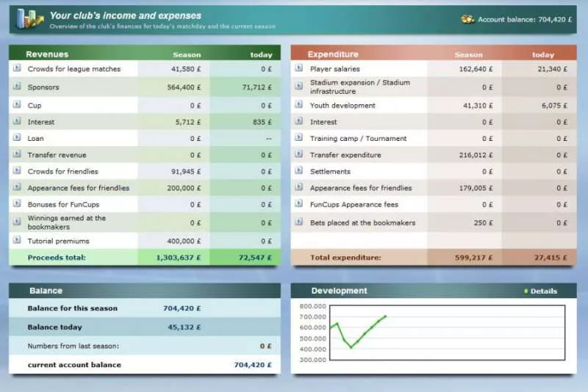Click the coins icon by Account balance
This screenshot has height=392, width=588.
tap(467, 19)
